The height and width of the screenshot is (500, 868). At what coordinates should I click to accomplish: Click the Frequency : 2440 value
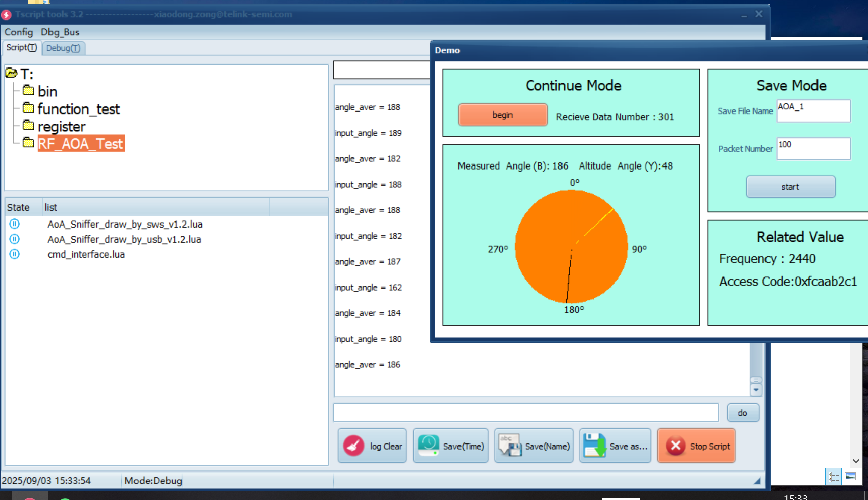tap(767, 259)
